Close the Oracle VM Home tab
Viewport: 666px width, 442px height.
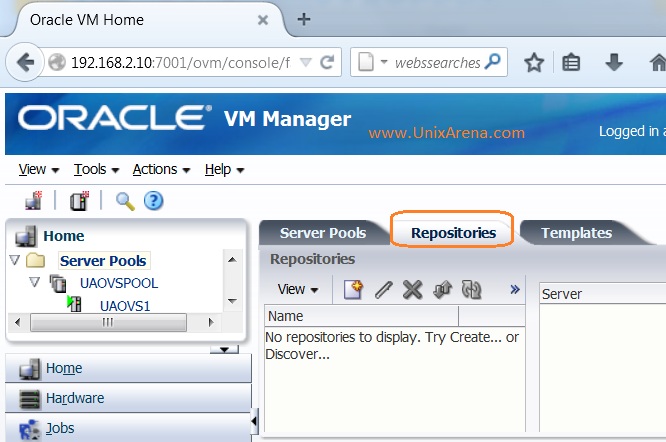pyautogui.click(x=263, y=20)
